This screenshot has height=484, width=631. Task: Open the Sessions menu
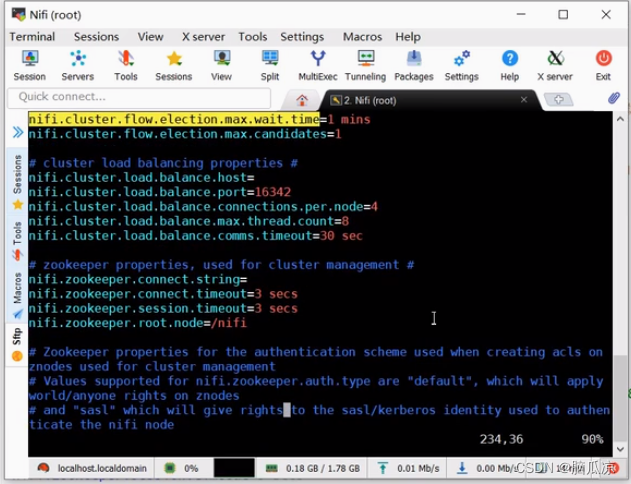pyautogui.click(x=96, y=37)
